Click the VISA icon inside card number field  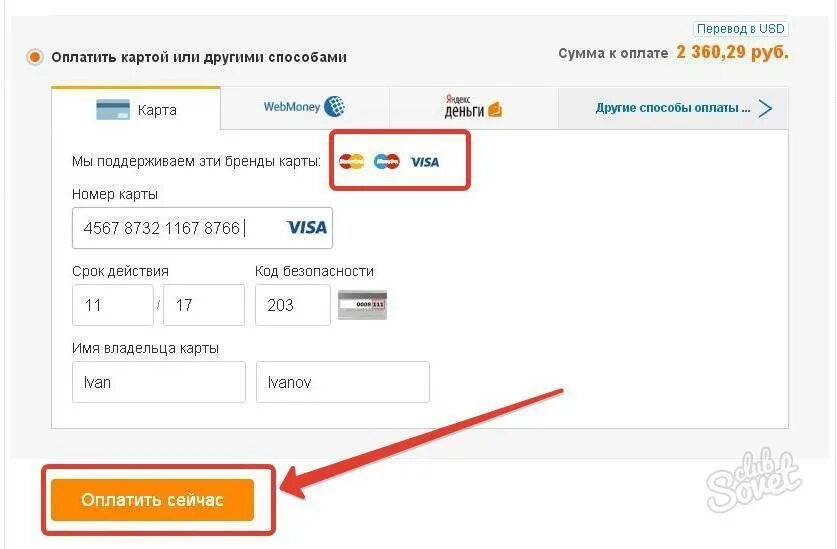point(306,228)
